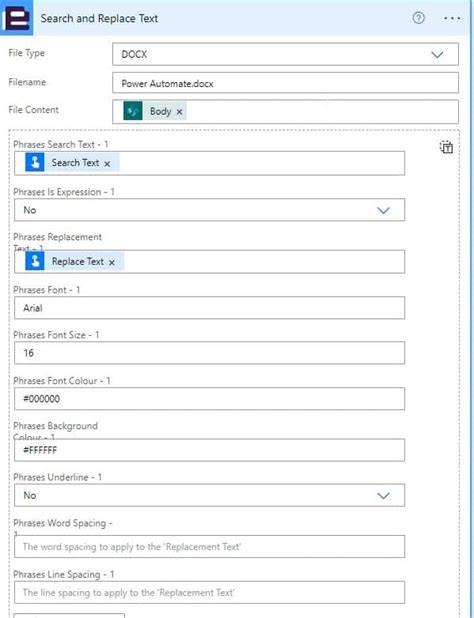Image resolution: width=474 pixels, height=618 pixels.
Task: Remove the Replace Text token
Action: click(112, 262)
